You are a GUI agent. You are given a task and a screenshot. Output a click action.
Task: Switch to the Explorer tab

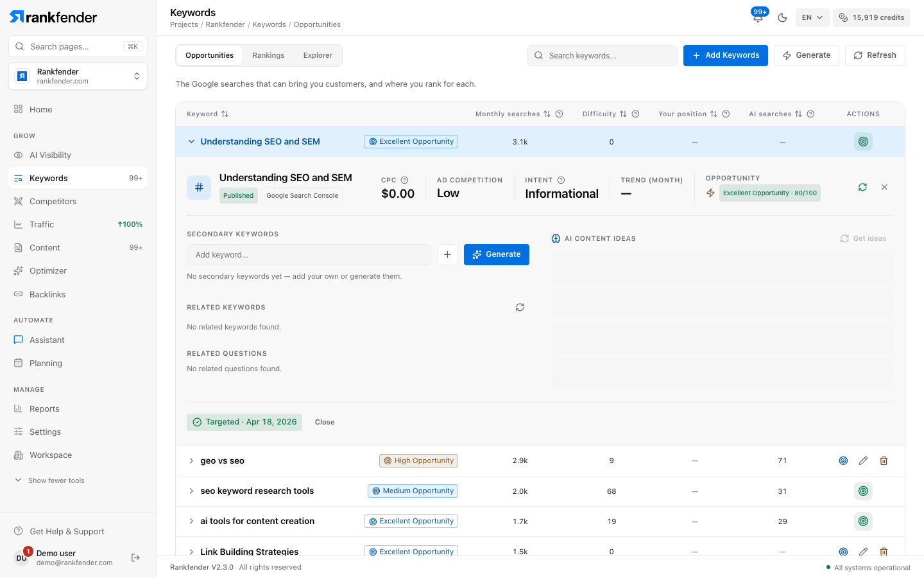click(x=318, y=55)
